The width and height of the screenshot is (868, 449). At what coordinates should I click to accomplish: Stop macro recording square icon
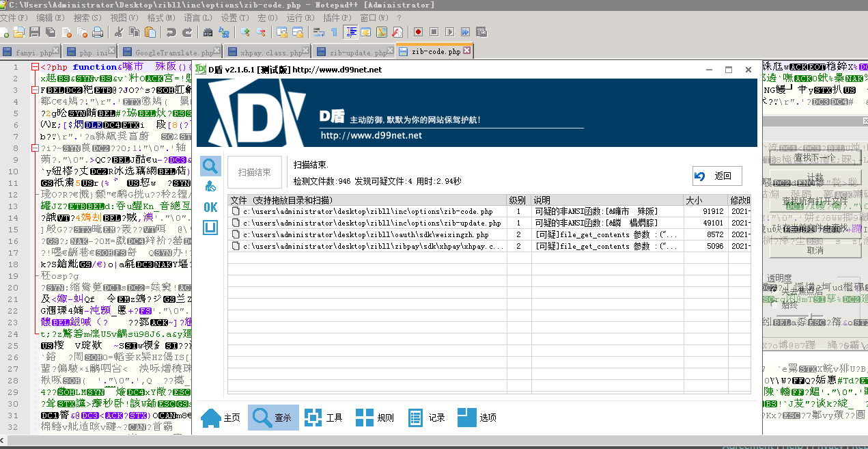pyautogui.click(x=434, y=32)
